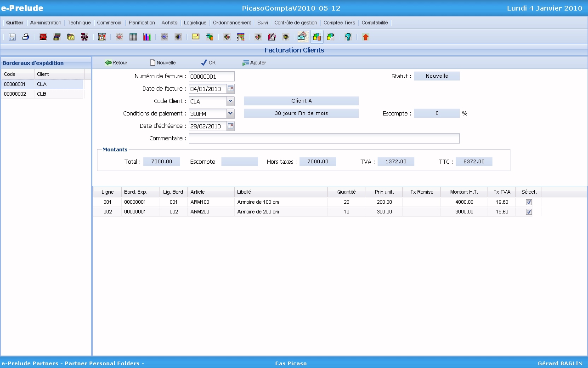Click the colored schedule grid icon
Viewport: 588px width, 368px height.
coord(241,37)
